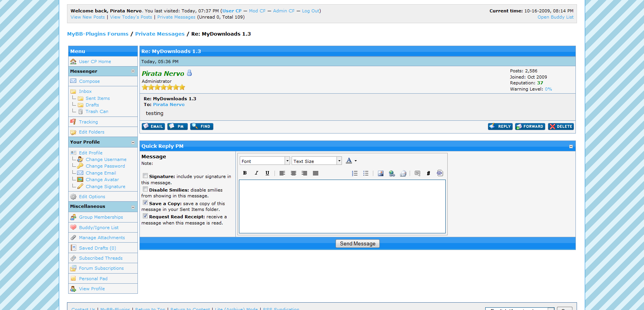Click the Change Avatar picture icon
The height and width of the screenshot is (310, 644).
click(80, 180)
